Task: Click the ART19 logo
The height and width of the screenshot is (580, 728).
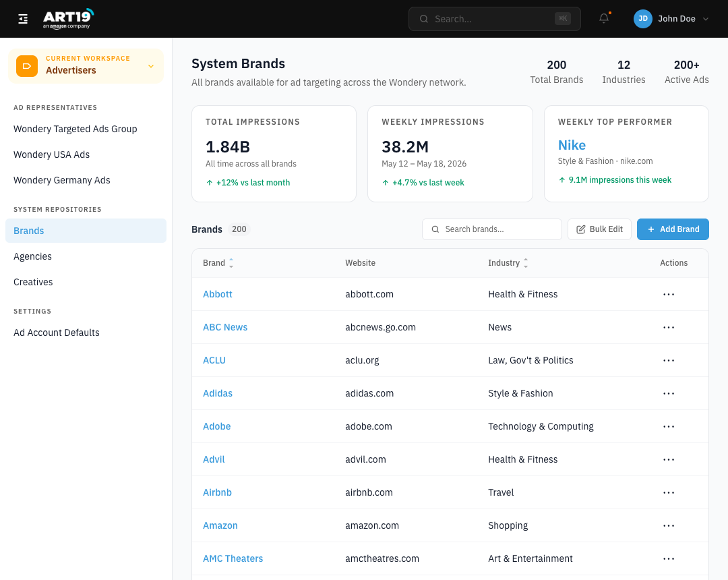Action: [68, 19]
